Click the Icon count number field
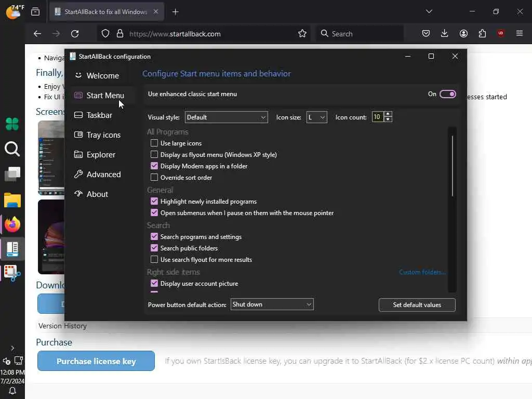 pos(378,117)
